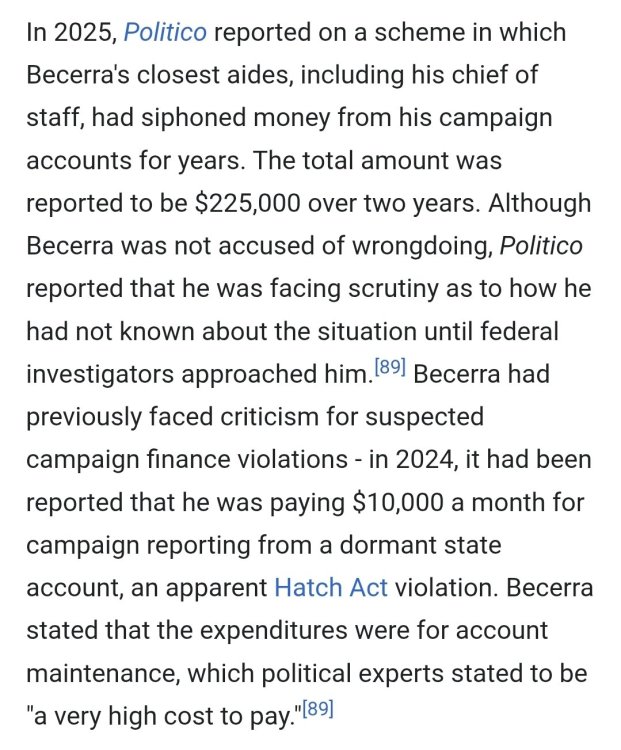Viewport: 621px width, 750px height.
Task: Open the Hatch Act link
Action: coord(331,588)
